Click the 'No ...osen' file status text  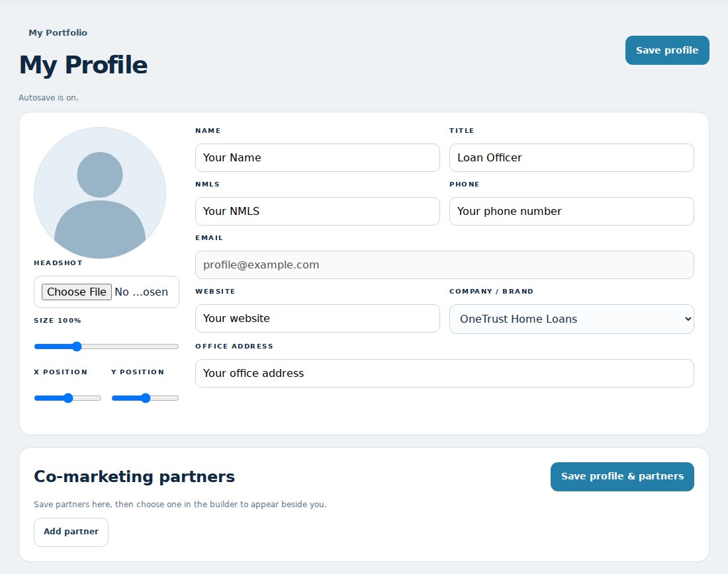coord(141,292)
